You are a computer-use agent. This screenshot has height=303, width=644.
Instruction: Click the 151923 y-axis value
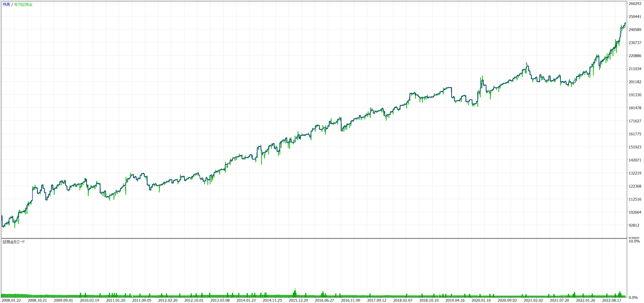(635, 147)
